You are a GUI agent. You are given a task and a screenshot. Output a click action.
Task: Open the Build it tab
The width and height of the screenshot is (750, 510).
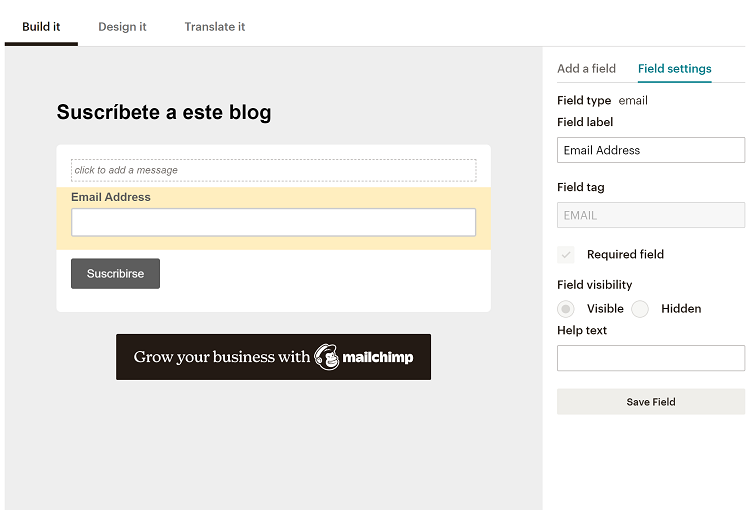click(41, 27)
